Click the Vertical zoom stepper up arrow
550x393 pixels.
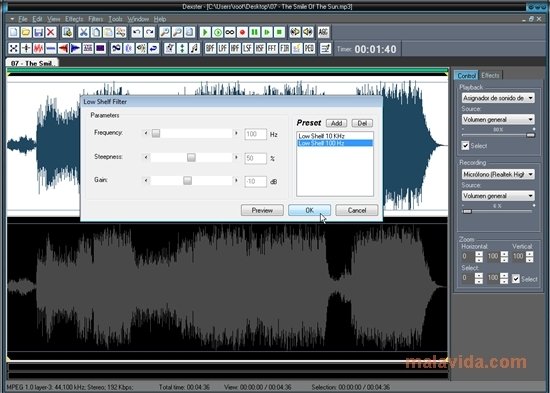(530, 254)
